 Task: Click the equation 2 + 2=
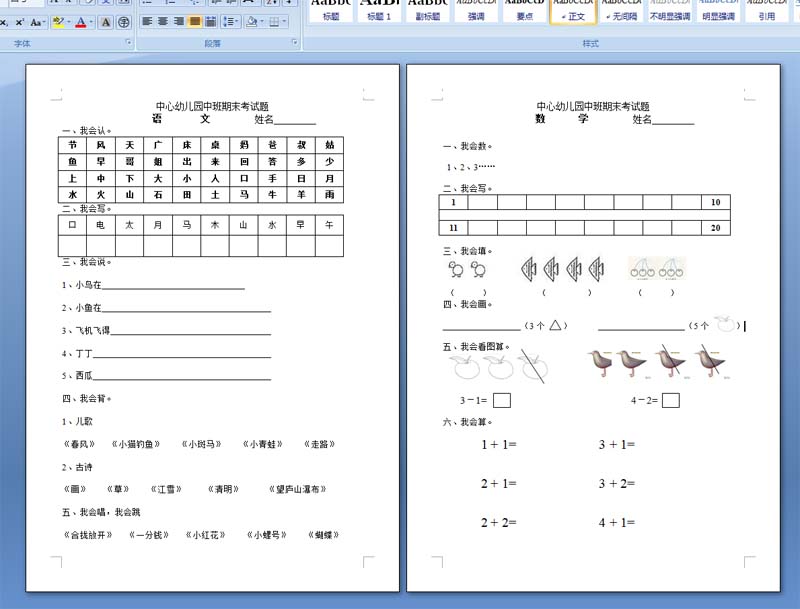pos(498,523)
